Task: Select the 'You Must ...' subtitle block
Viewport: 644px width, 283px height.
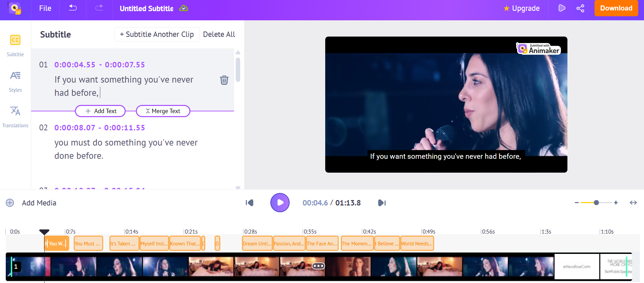Action: tap(88, 243)
